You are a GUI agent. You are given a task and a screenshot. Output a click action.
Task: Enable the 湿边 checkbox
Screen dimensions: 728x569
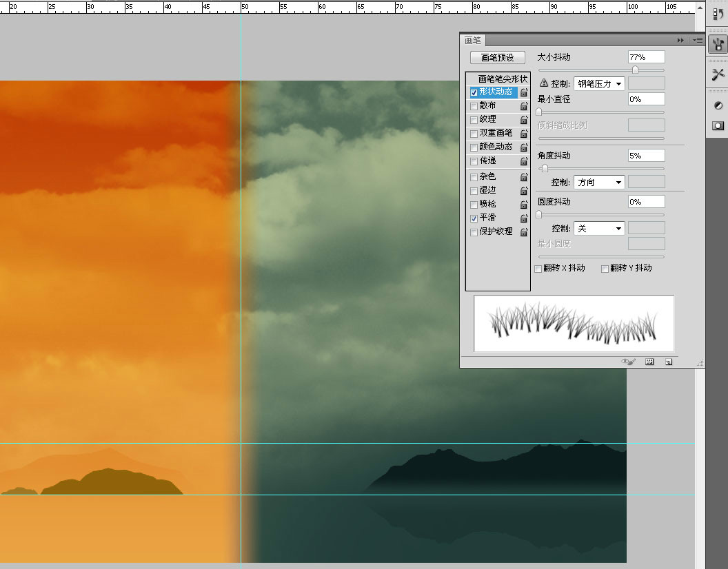click(x=474, y=191)
